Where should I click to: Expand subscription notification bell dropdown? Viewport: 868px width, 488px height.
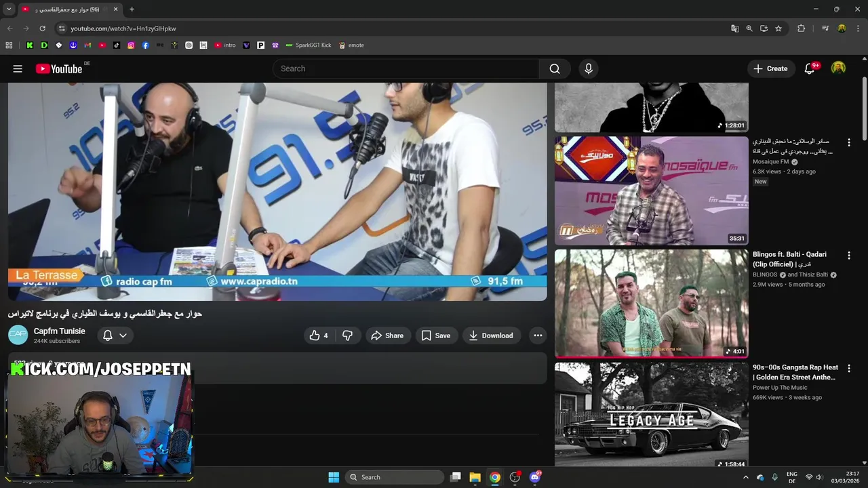(115, 335)
